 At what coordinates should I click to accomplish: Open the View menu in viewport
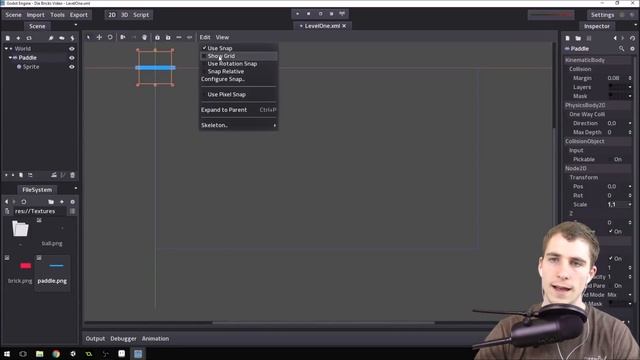coord(222,37)
